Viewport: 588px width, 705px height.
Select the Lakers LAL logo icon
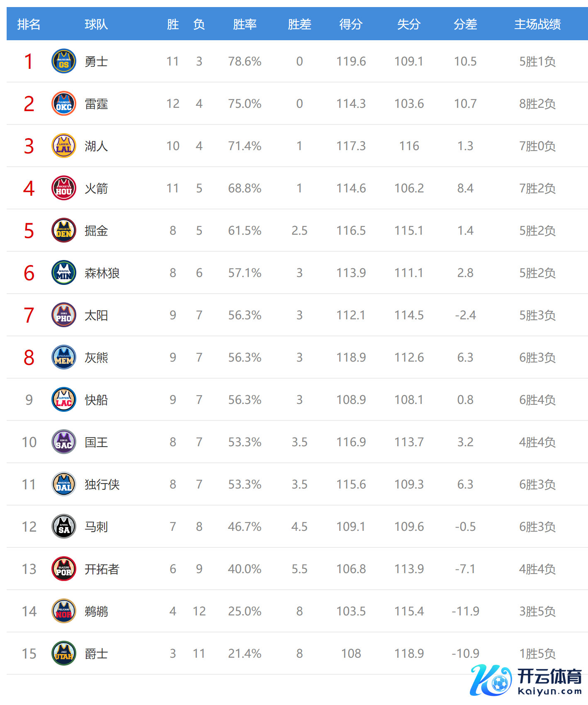[x=64, y=146]
